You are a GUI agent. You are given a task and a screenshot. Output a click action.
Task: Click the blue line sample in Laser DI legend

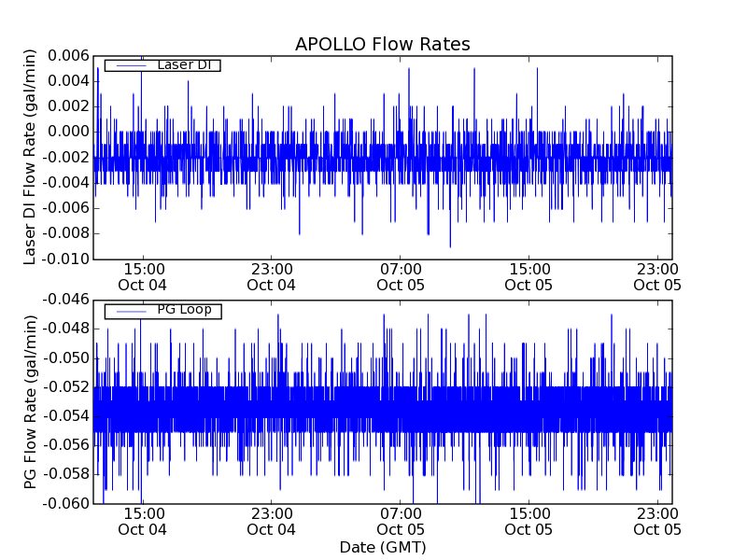tap(132, 65)
